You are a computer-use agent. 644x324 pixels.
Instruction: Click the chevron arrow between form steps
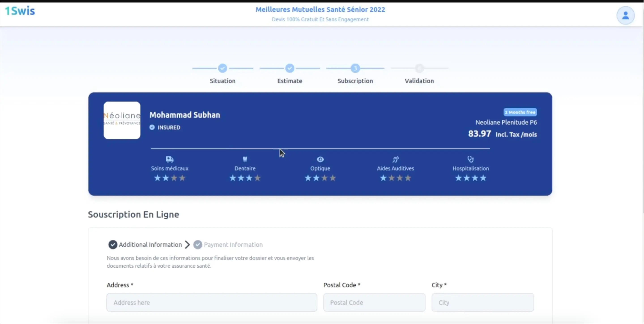point(187,245)
